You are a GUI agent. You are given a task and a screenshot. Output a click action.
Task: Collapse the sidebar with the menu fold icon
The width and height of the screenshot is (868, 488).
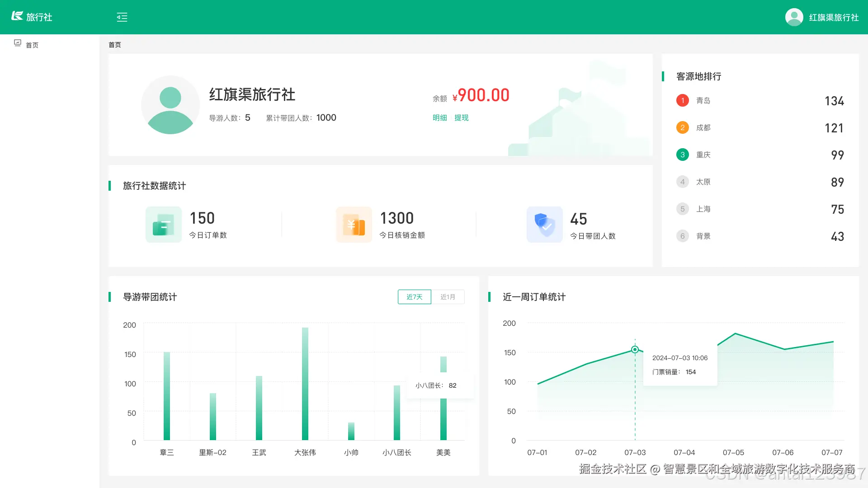(122, 17)
